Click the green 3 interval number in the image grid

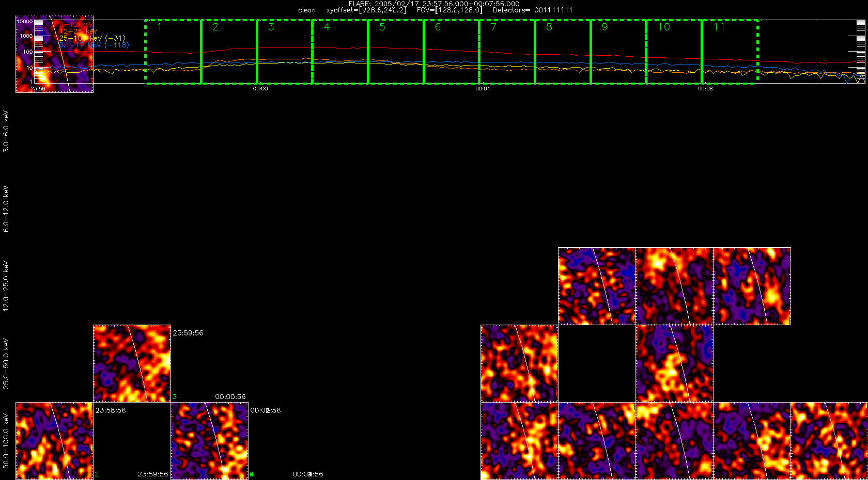pyautogui.click(x=175, y=397)
